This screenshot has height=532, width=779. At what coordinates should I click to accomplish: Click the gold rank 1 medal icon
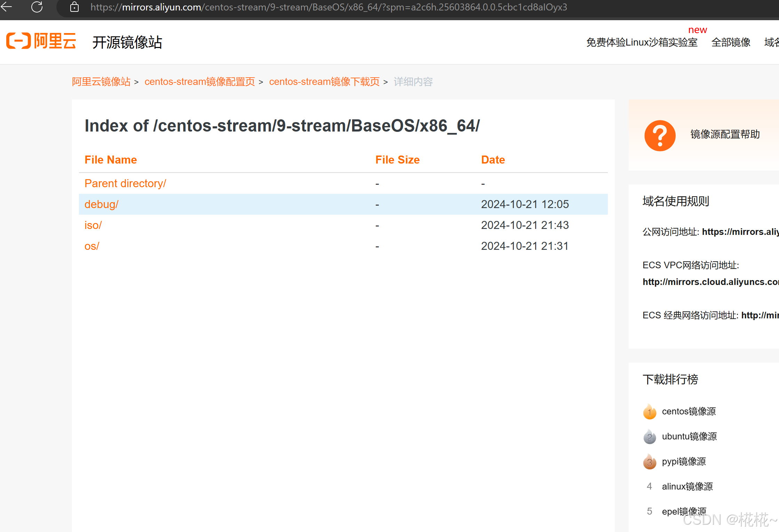(x=649, y=412)
